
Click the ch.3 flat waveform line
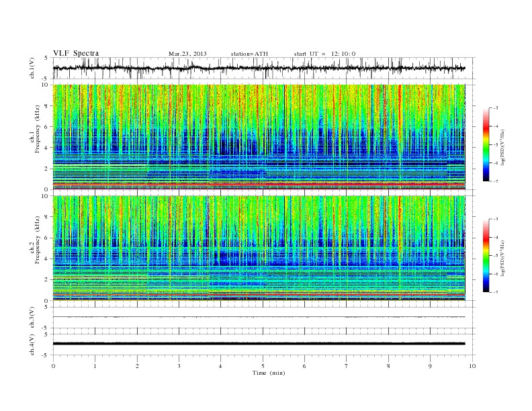[259, 317]
